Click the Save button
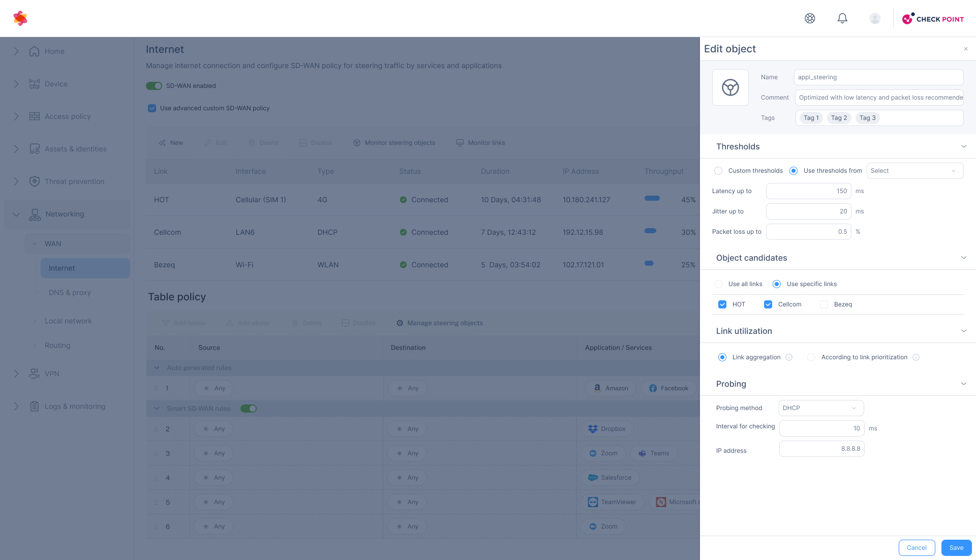This screenshot has height=560, width=976. pos(956,548)
